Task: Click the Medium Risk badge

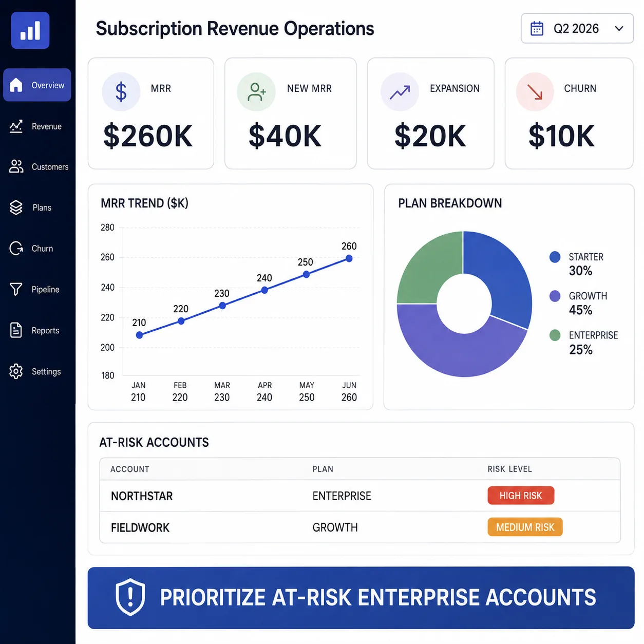Action: coord(525,527)
